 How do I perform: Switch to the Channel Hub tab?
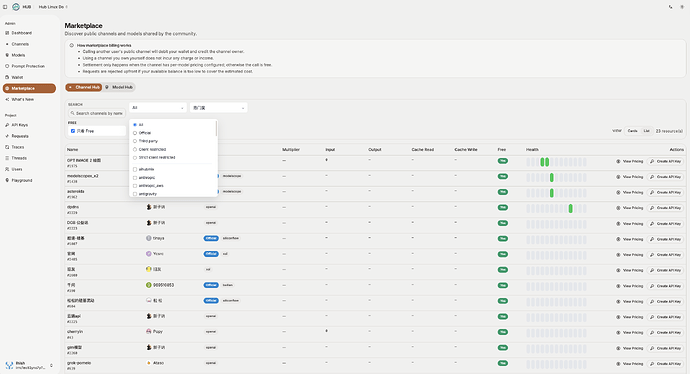coord(84,87)
